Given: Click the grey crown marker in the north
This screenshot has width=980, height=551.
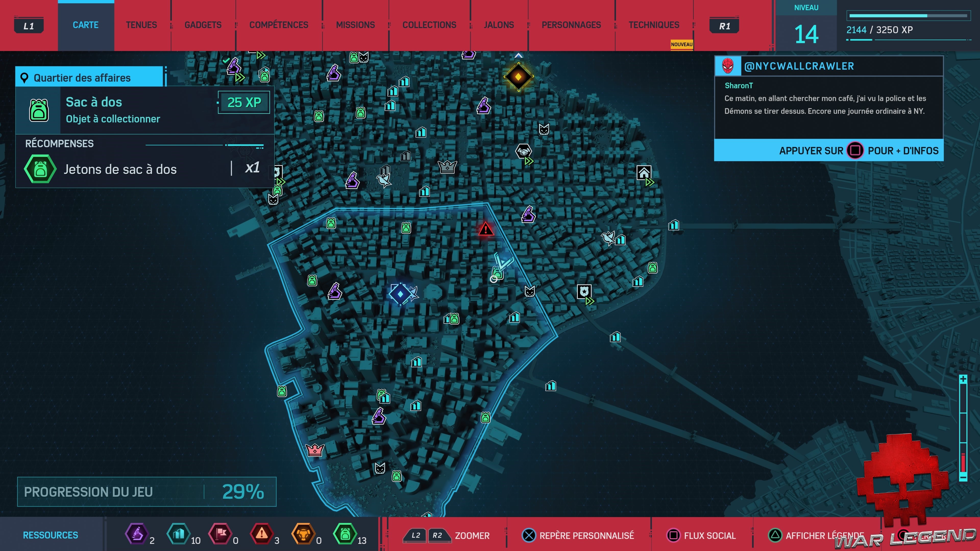Looking at the screenshot, I should tap(447, 167).
